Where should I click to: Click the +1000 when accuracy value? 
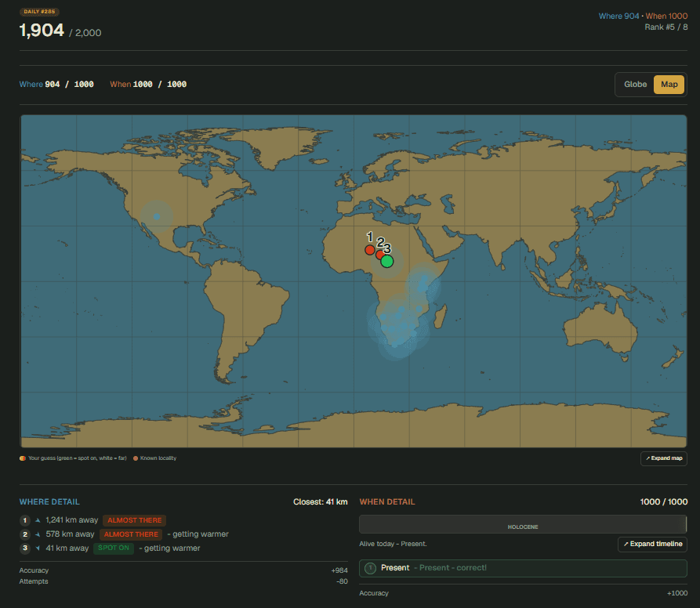[x=677, y=593]
